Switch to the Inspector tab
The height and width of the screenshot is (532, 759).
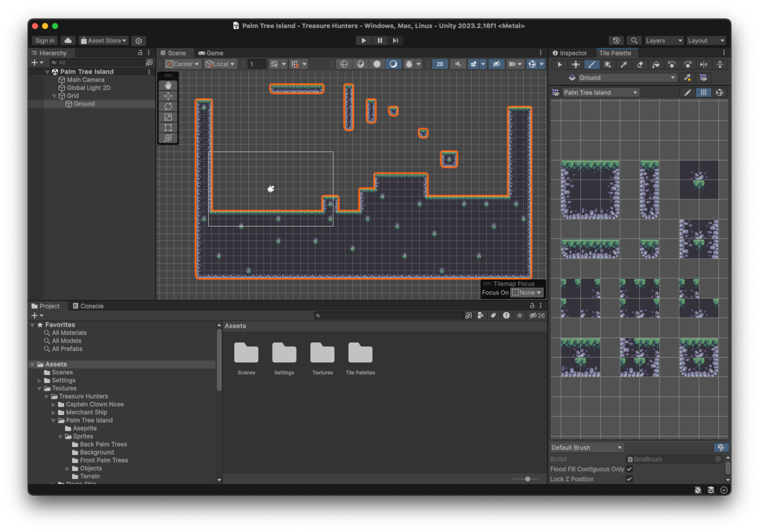point(569,53)
